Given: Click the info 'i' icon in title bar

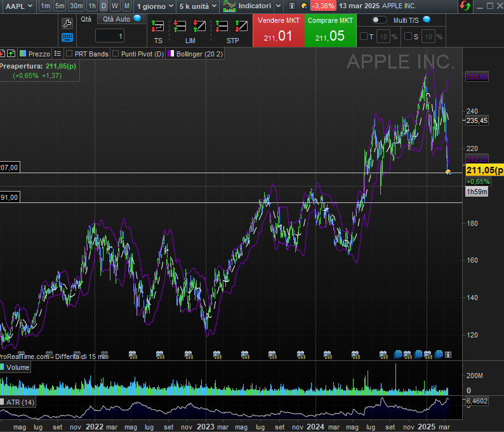Looking at the screenshot, I should click(291, 6).
